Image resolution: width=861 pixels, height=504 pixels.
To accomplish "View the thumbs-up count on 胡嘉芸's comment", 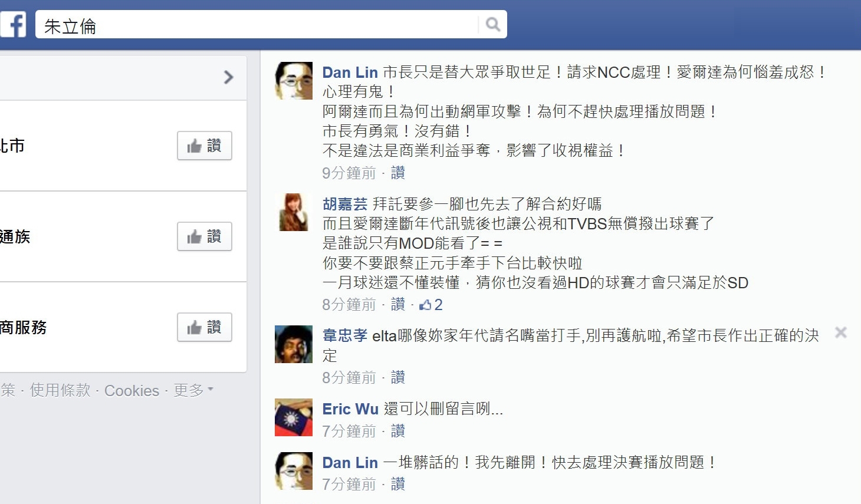I will [431, 305].
